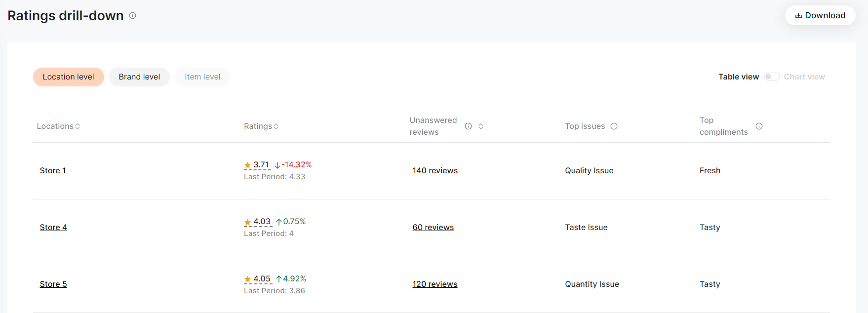Click the star icon for Store 4 rating

[248, 222]
